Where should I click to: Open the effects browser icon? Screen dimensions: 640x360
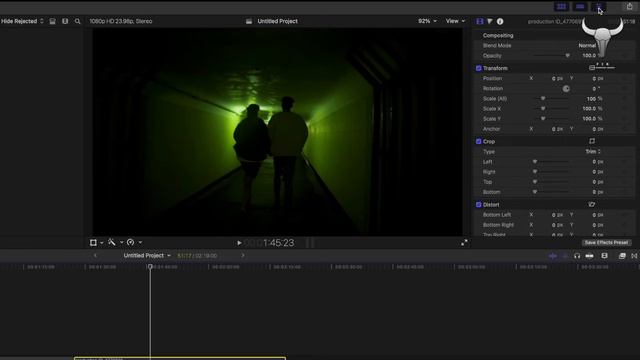(x=622, y=256)
